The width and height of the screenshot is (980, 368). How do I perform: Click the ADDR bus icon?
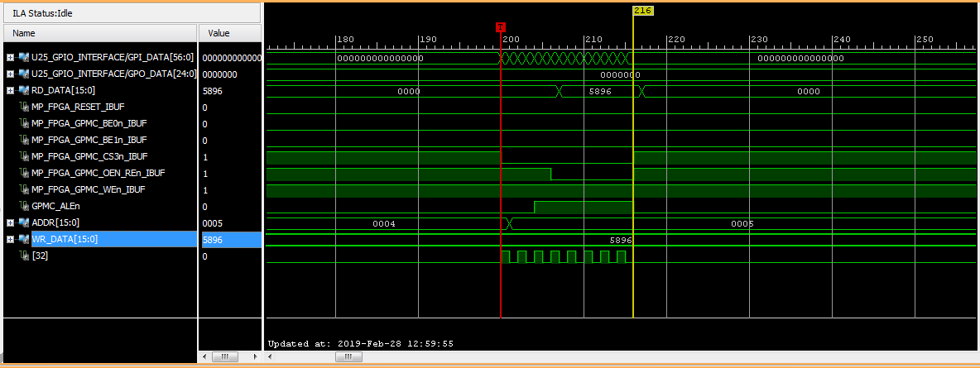pos(23,222)
